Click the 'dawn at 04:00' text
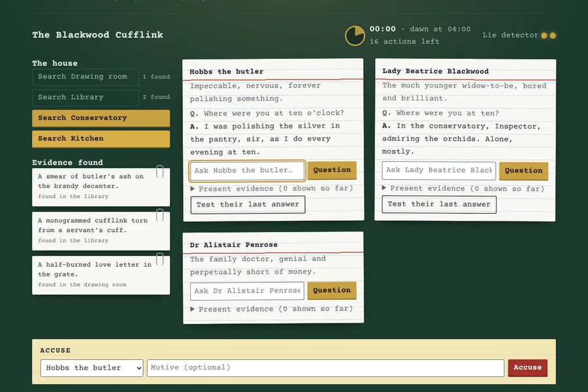 (440, 29)
